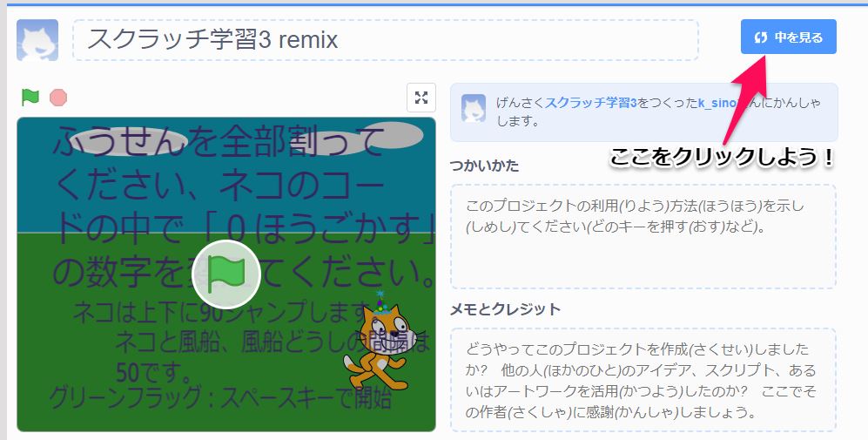Click the 中を見る button
Viewport: 868px width, 440px height.
788,37
